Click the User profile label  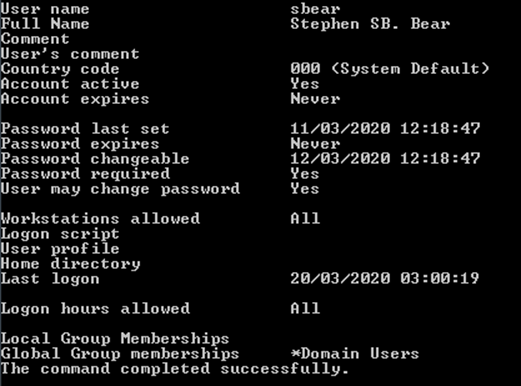(x=60, y=249)
